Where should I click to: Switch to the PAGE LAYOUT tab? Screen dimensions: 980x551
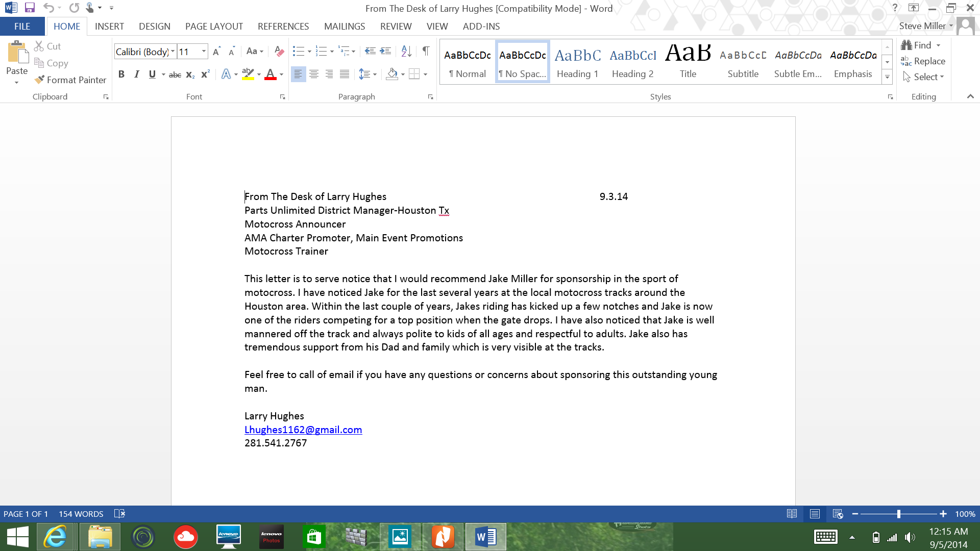214,27
